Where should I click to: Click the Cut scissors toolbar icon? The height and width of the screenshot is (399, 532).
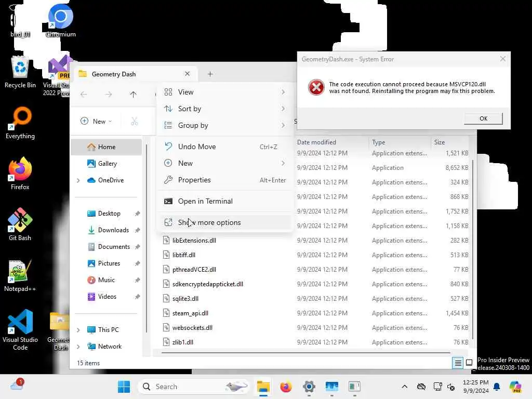(135, 121)
